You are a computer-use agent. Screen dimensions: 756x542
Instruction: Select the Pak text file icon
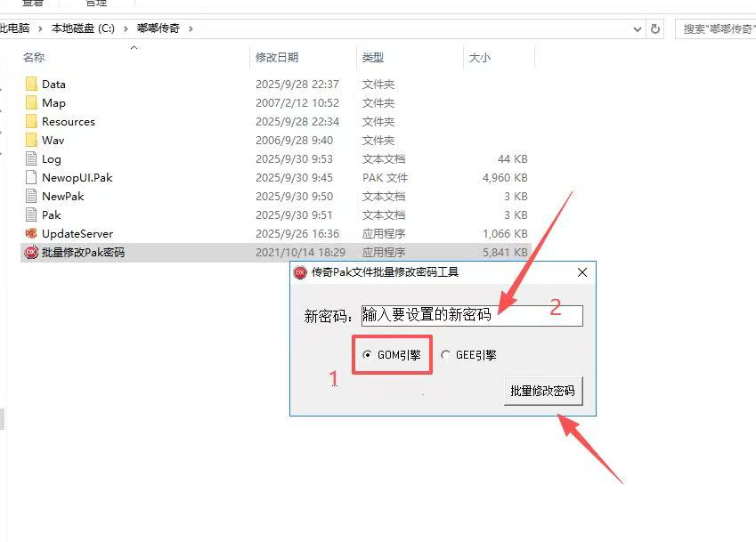29,214
